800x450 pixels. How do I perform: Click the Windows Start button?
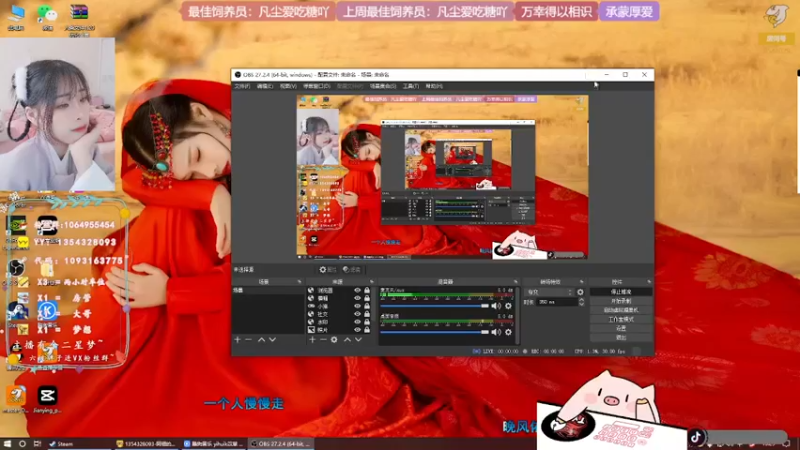coord(7,444)
